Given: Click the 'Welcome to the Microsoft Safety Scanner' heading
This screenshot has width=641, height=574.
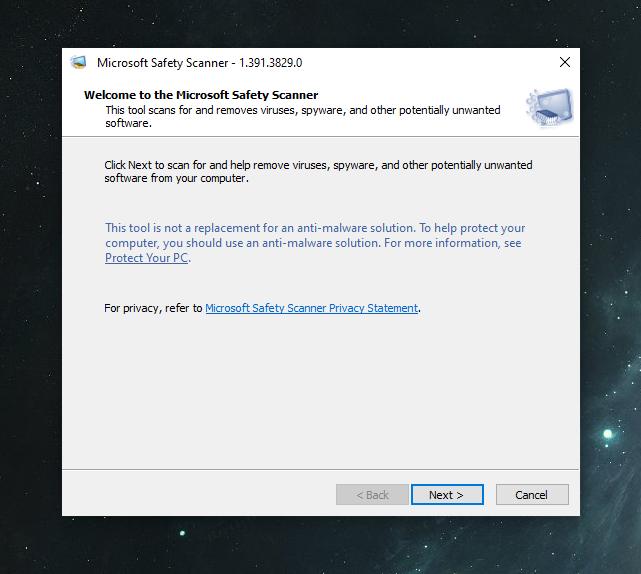Looking at the screenshot, I should point(201,95).
